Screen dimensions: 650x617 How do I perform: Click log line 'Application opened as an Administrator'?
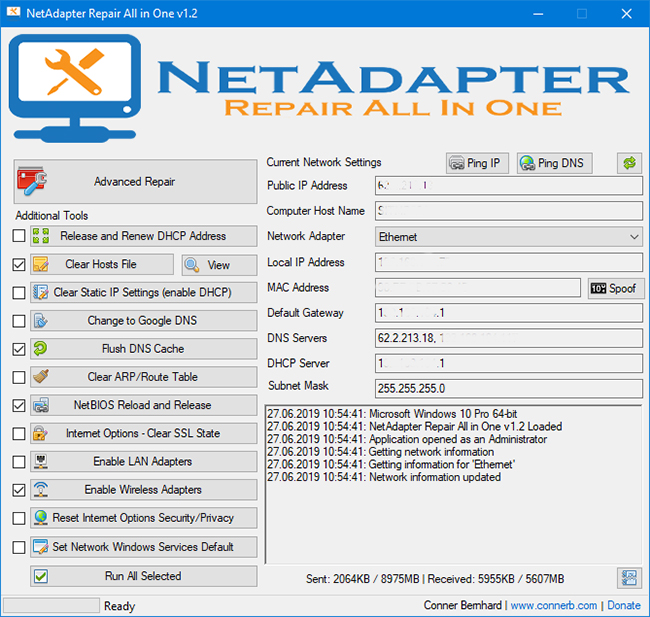(x=407, y=439)
